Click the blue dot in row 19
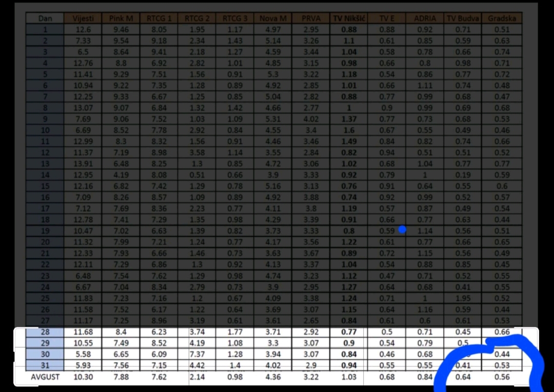This screenshot has height=392, width=554. 402,230
